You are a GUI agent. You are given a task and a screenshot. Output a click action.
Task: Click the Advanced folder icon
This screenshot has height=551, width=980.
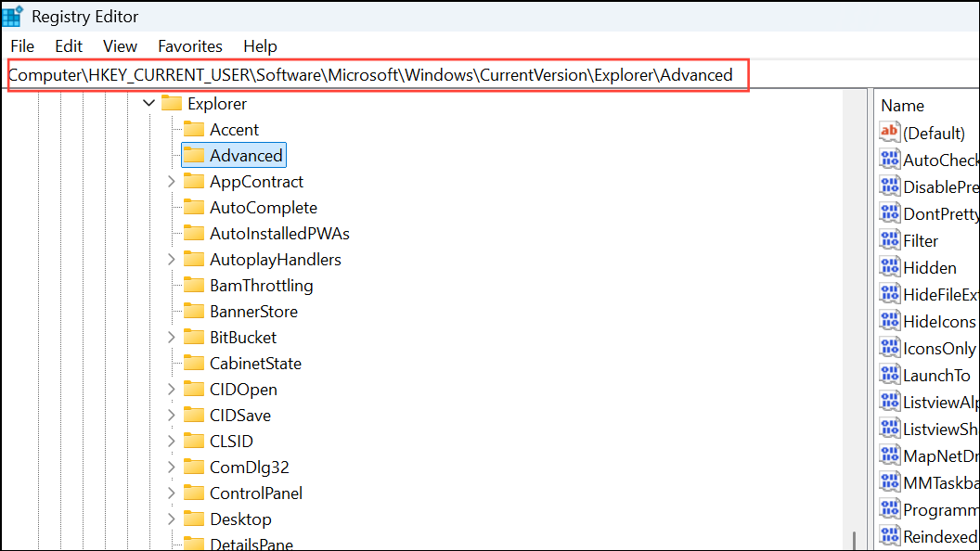193,155
